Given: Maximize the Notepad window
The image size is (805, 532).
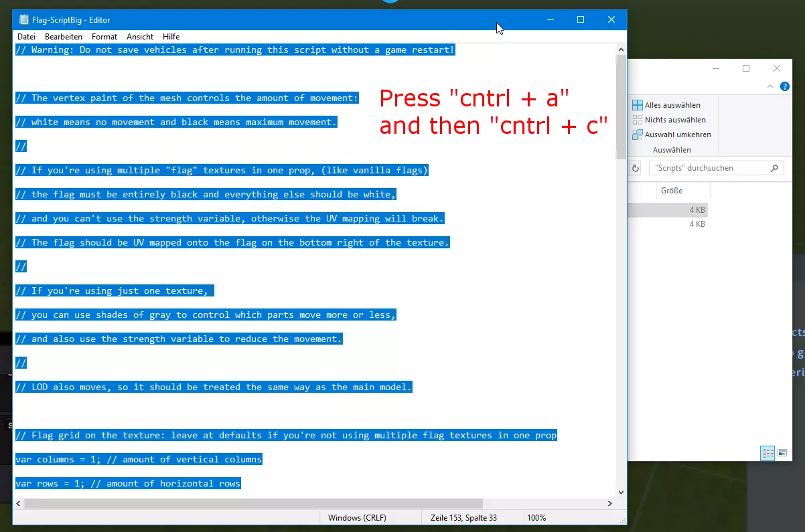Looking at the screenshot, I should [581, 20].
